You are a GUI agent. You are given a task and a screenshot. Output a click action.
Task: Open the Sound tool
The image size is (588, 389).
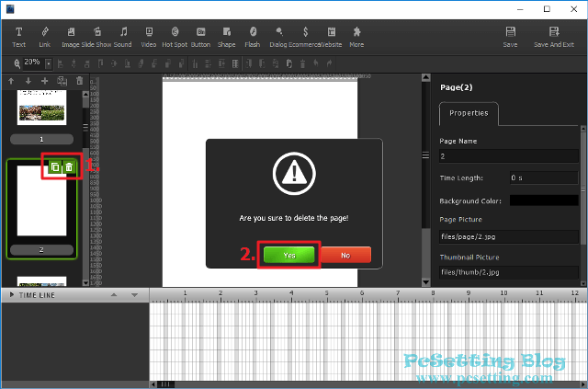tap(122, 36)
